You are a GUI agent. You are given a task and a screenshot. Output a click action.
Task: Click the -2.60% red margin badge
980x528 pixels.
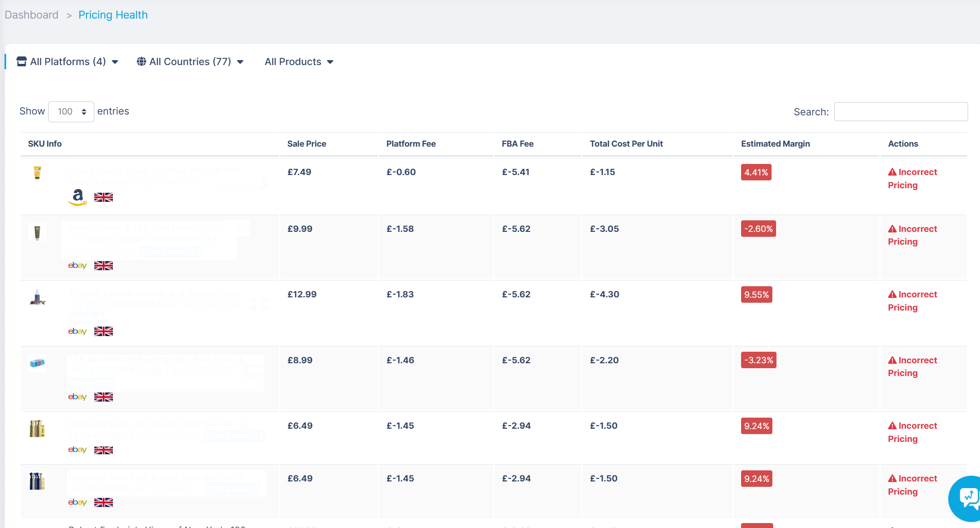coord(758,229)
